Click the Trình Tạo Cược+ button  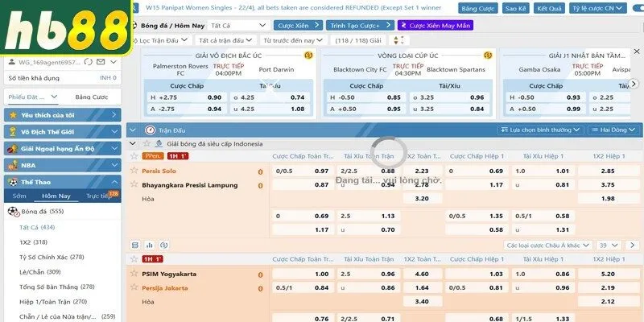[360, 26]
